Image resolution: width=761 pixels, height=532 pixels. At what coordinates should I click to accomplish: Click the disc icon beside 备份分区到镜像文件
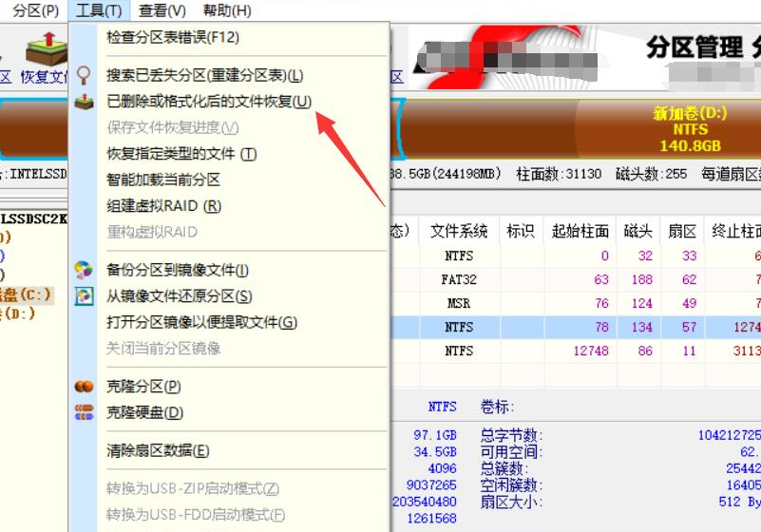(x=86, y=270)
